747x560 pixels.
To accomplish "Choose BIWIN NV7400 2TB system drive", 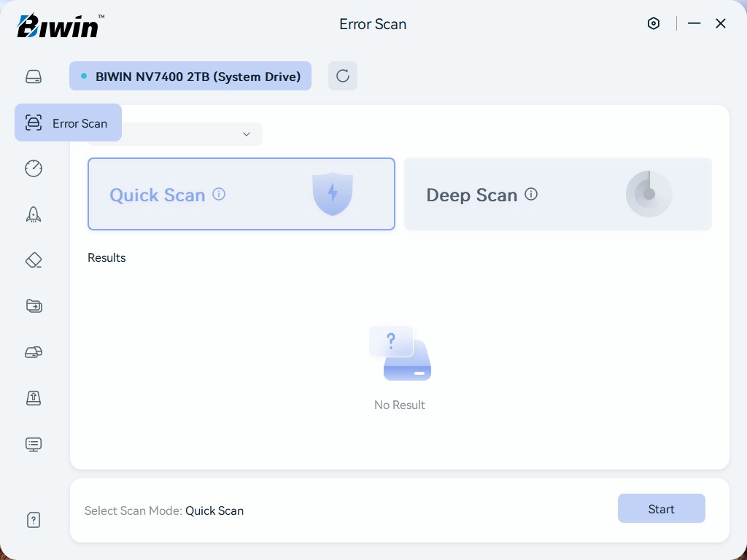I will pyautogui.click(x=190, y=76).
